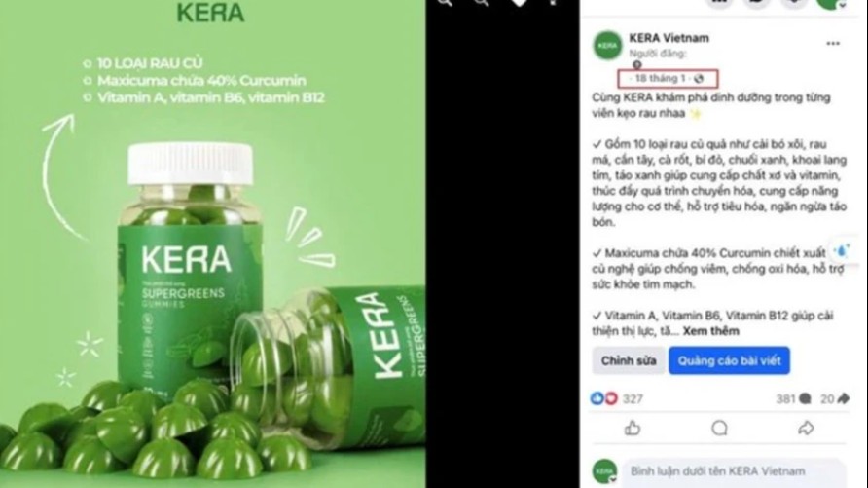Click the globe public-audience icon
868x488 pixels.
[x=699, y=79]
